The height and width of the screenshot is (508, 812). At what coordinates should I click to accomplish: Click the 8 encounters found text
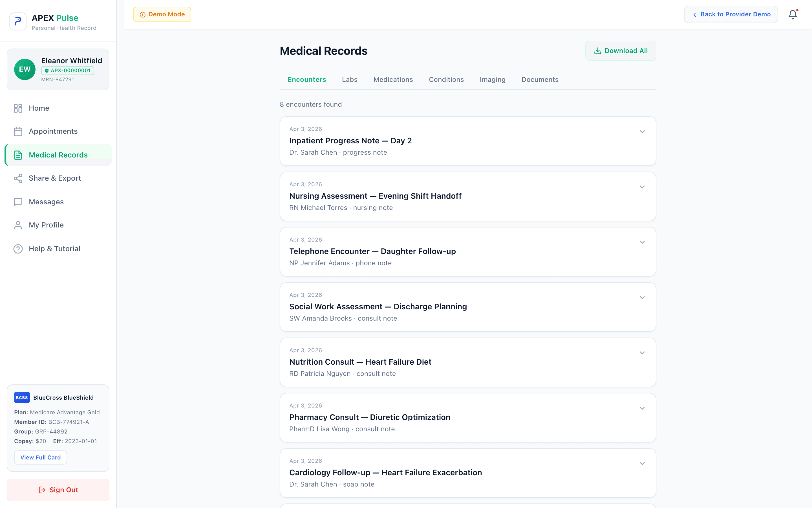(311, 104)
